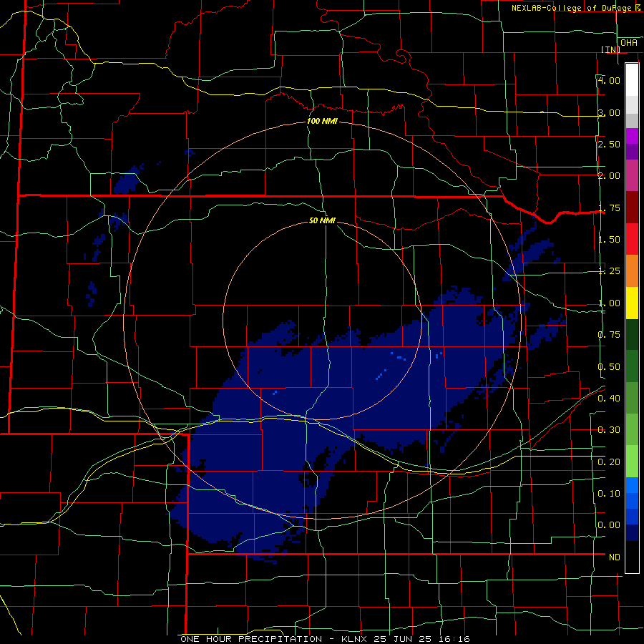The width and height of the screenshot is (644, 644).
Task: Select the dark red legend swatch near 1.75
Action: click(x=632, y=208)
